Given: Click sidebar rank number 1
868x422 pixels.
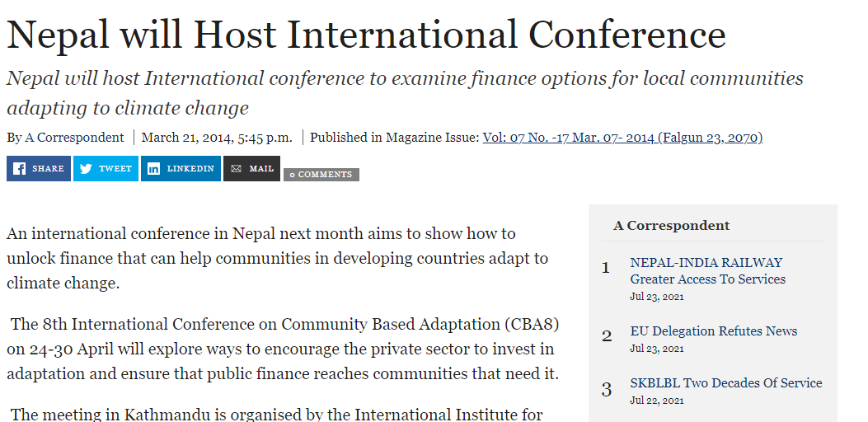Looking at the screenshot, I should pyautogui.click(x=606, y=268).
